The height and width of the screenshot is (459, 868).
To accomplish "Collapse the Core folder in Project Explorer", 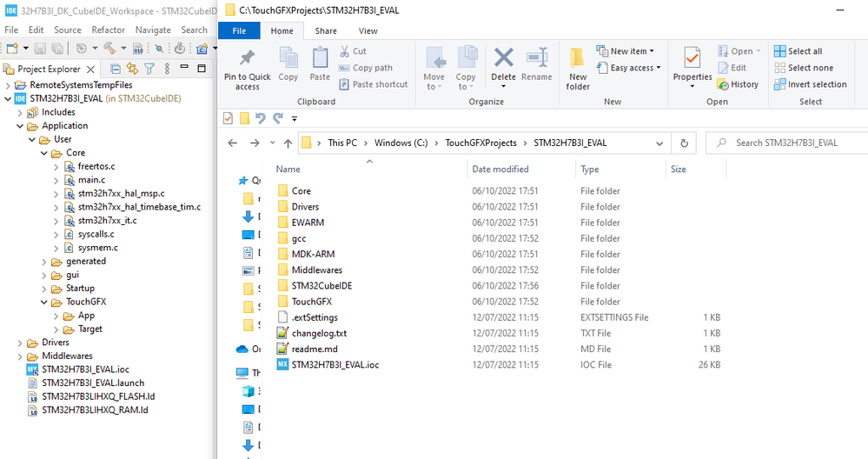I will pos(44,153).
